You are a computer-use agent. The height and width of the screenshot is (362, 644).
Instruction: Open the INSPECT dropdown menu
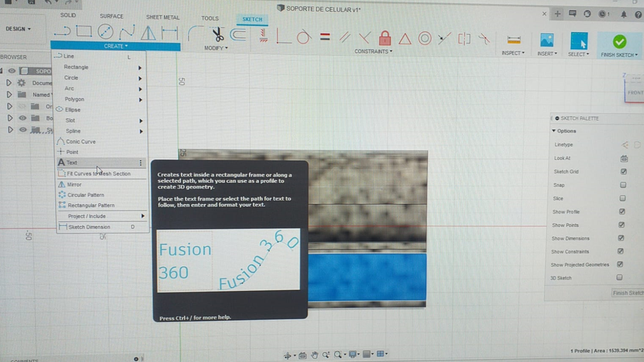513,53
